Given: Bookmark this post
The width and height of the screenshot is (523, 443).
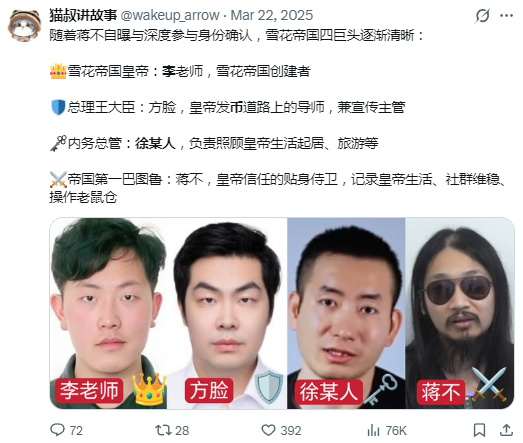Looking at the screenshot, I should coord(479,430).
